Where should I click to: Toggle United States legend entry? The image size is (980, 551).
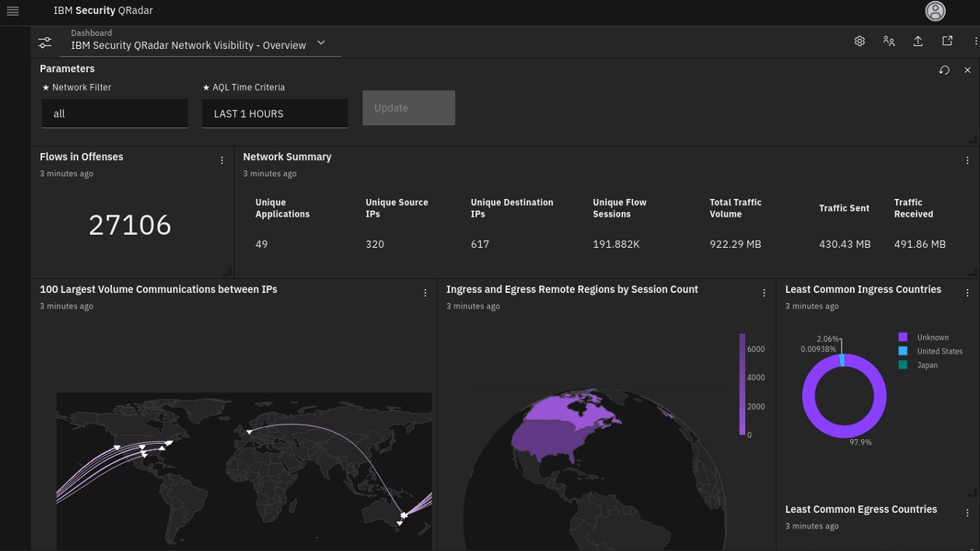(930, 351)
